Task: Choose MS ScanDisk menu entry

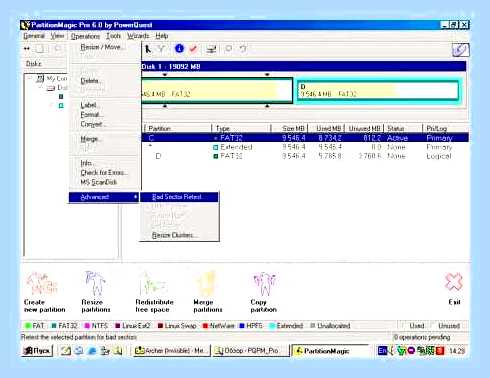Action: point(104,182)
